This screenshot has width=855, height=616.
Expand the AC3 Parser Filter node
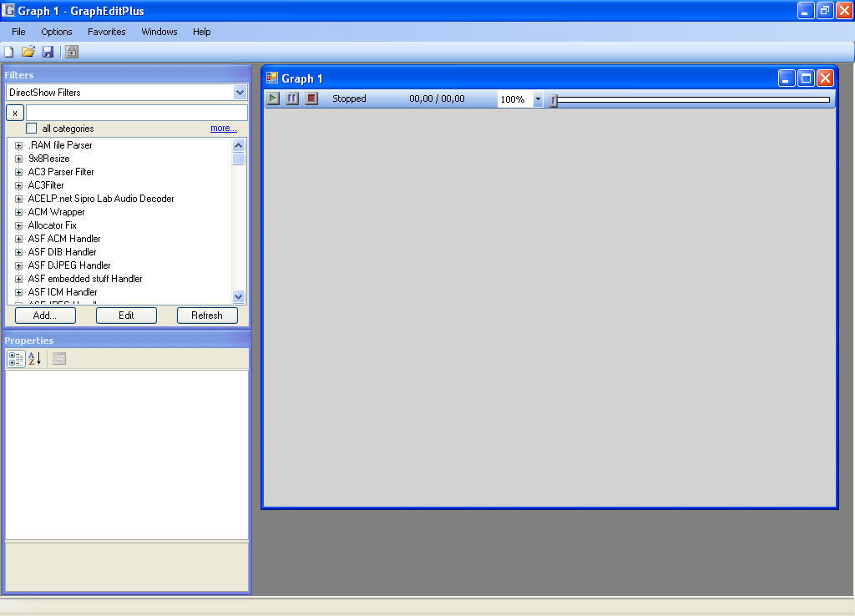coord(18,172)
